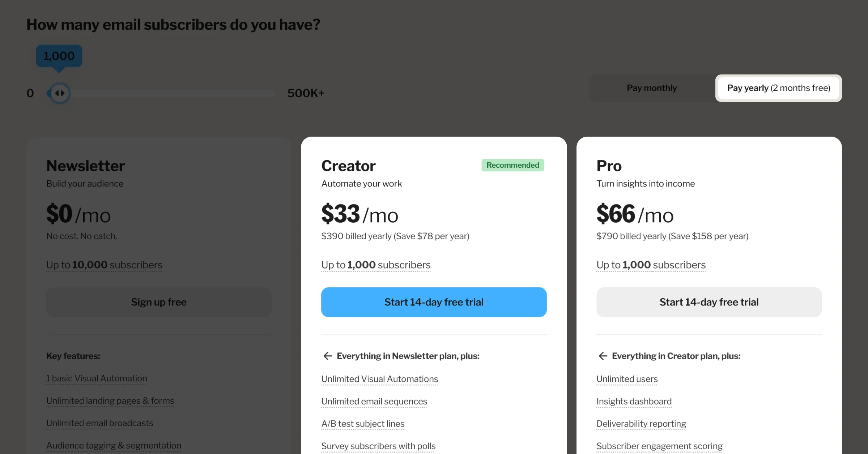The width and height of the screenshot is (868, 454).
Task: Click the A/B test subject lines link
Action: [363, 423]
